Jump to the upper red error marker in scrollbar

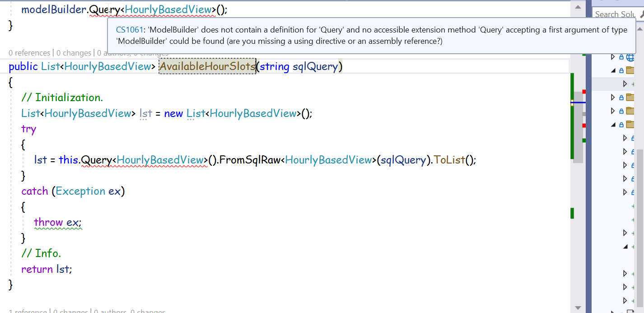pos(584,92)
